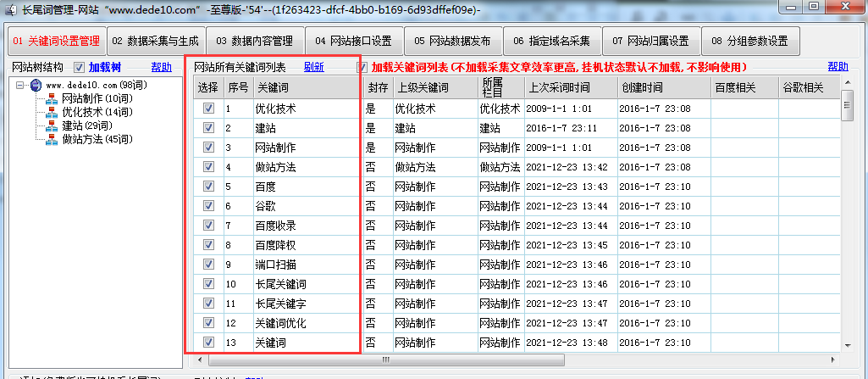868x379 pixels.
Task: Uncheck row 4 做站方法 checkbox
Action: 208,167
